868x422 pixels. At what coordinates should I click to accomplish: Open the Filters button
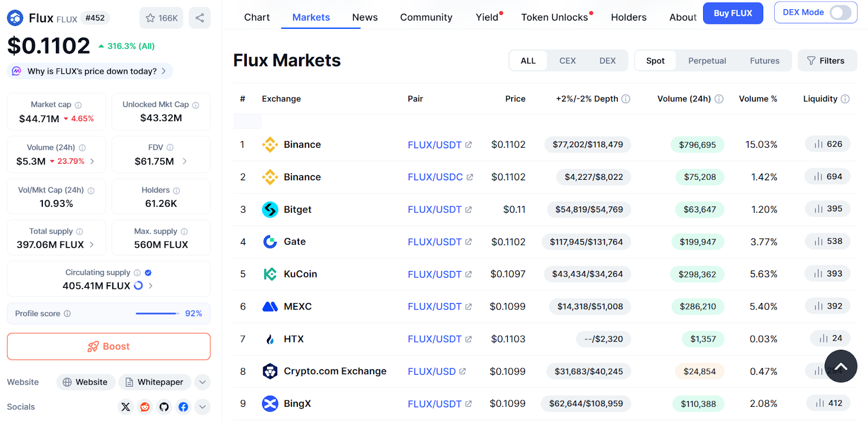click(x=826, y=61)
